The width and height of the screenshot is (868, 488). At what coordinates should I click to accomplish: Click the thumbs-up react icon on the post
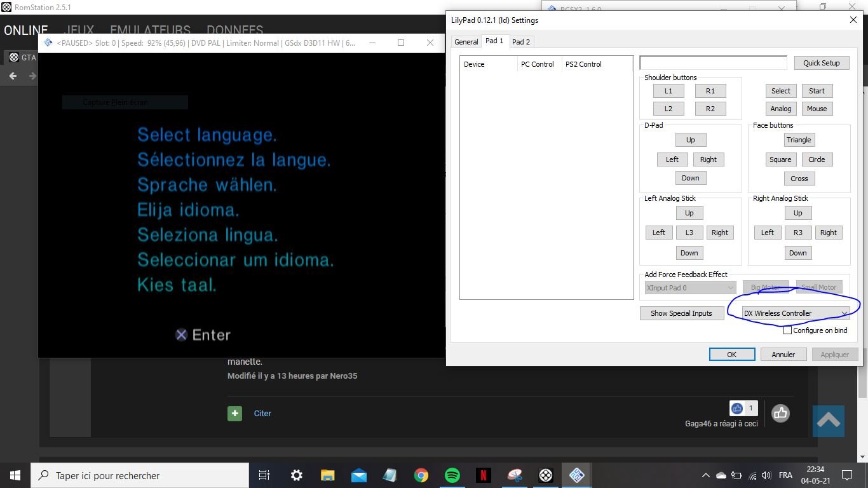[x=780, y=414]
